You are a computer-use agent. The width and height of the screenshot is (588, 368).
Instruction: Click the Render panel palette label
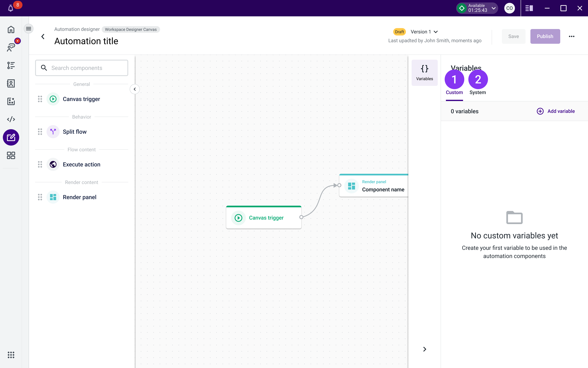pyautogui.click(x=79, y=197)
